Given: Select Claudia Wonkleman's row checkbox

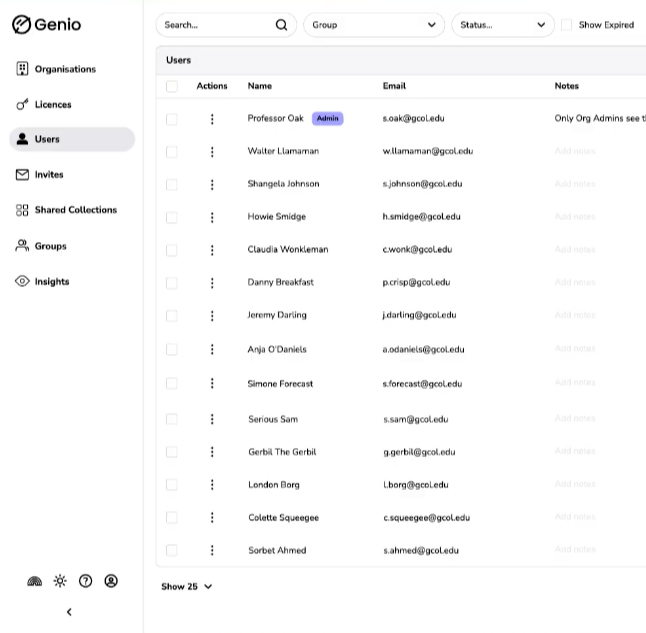Looking at the screenshot, I should (x=172, y=250).
